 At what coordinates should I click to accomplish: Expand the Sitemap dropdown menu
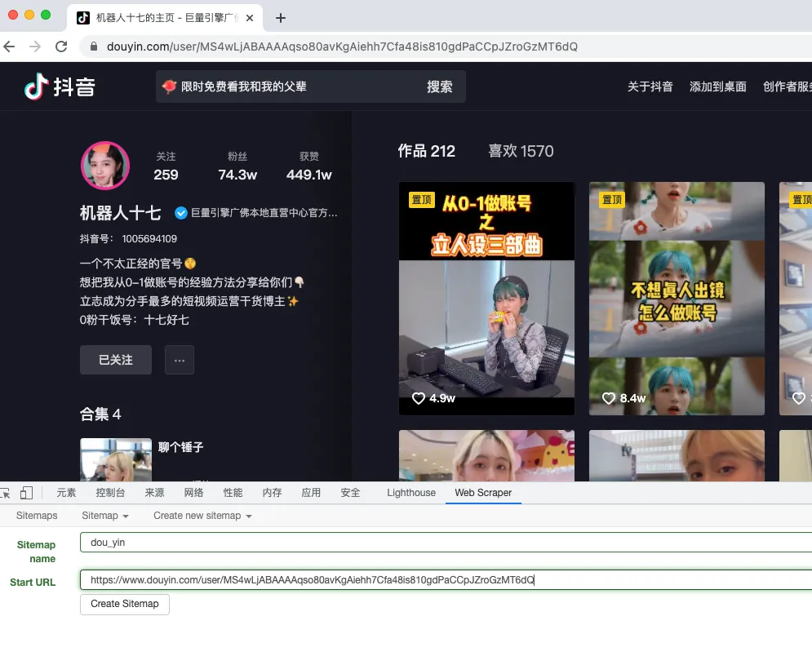105,516
